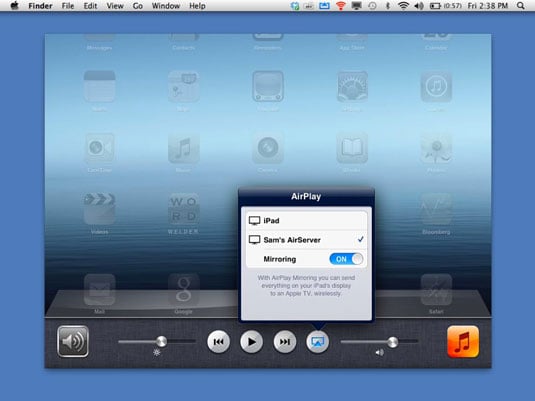Open the orange Music app icon

click(x=463, y=342)
